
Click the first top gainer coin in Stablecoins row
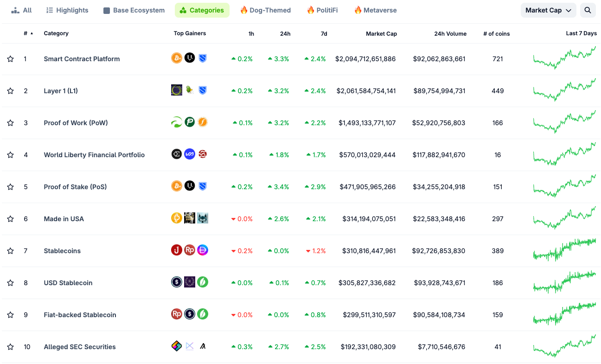click(177, 250)
